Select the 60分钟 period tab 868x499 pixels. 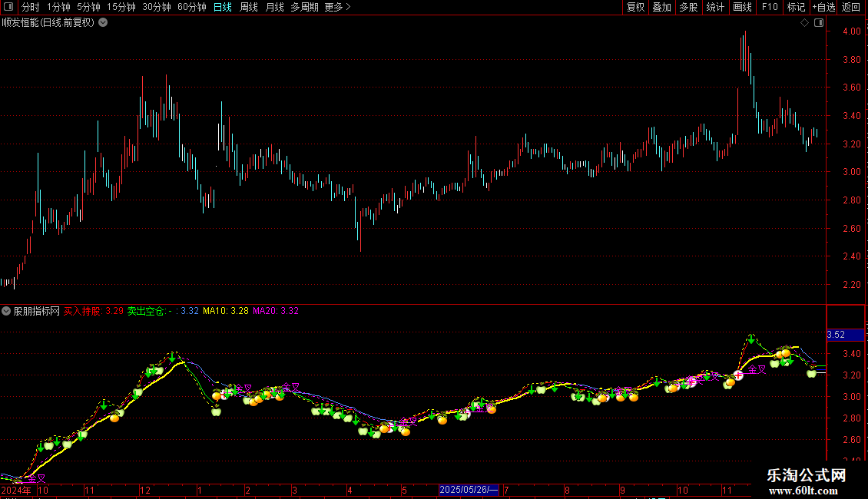[x=191, y=7]
